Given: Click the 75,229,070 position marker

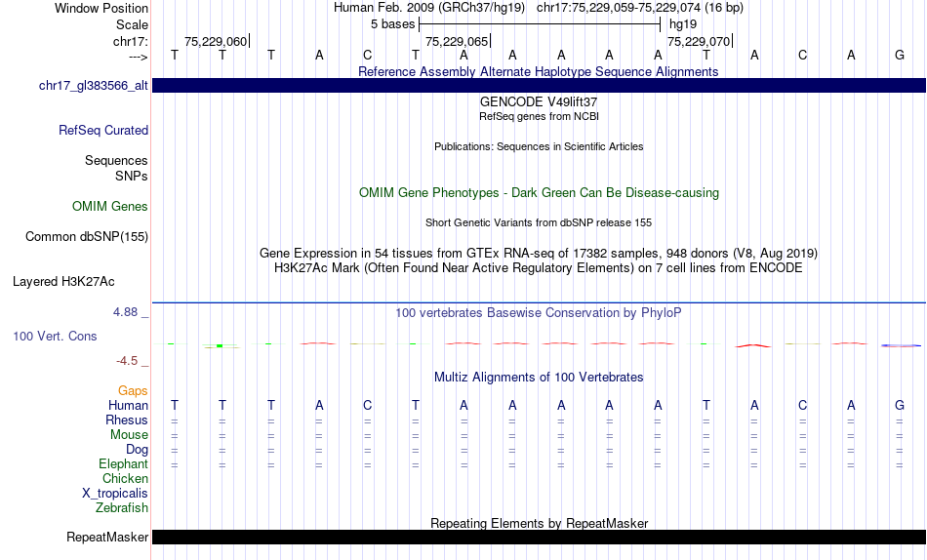Looking at the screenshot, I should point(700,41).
